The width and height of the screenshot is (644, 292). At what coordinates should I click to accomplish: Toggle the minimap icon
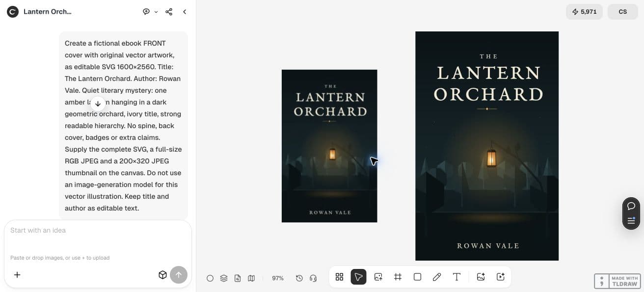(x=251, y=278)
